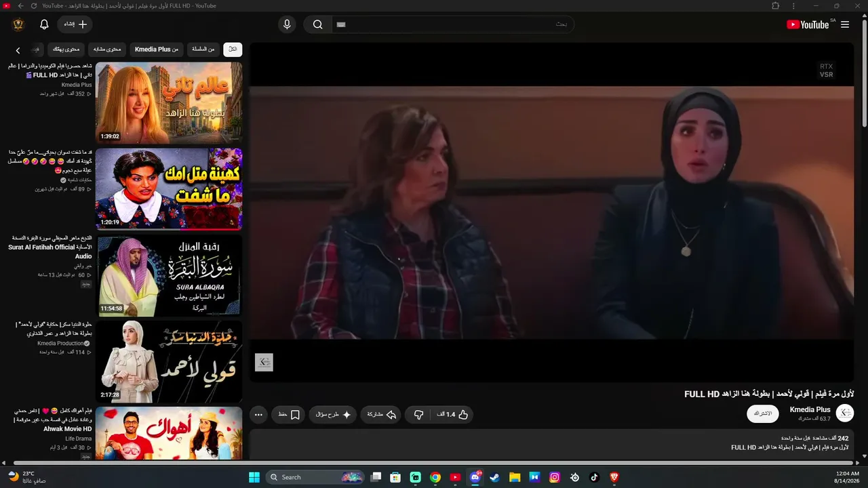The height and width of the screenshot is (488, 868).
Task: Open the browser three-dot menu
Action: point(793,5)
